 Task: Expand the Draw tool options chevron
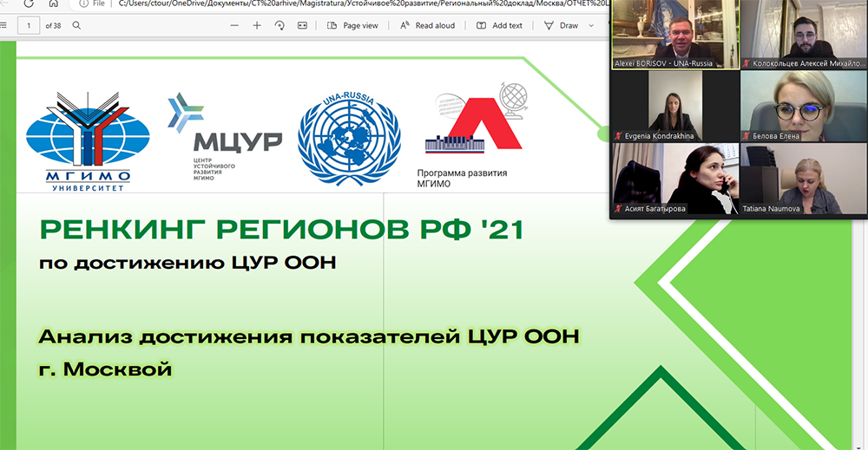tap(591, 25)
